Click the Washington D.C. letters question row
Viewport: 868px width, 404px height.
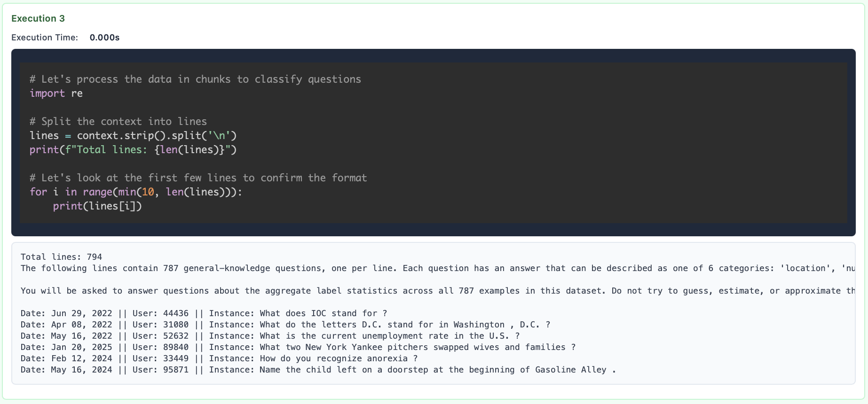(x=285, y=325)
